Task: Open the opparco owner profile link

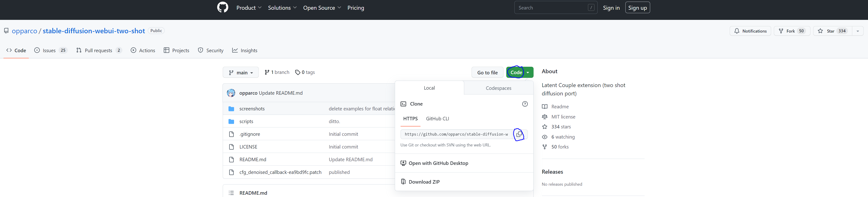Action: 24,31
